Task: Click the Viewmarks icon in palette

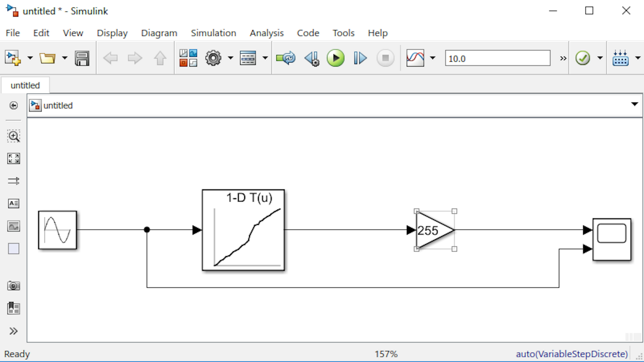Action: [x=14, y=308]
